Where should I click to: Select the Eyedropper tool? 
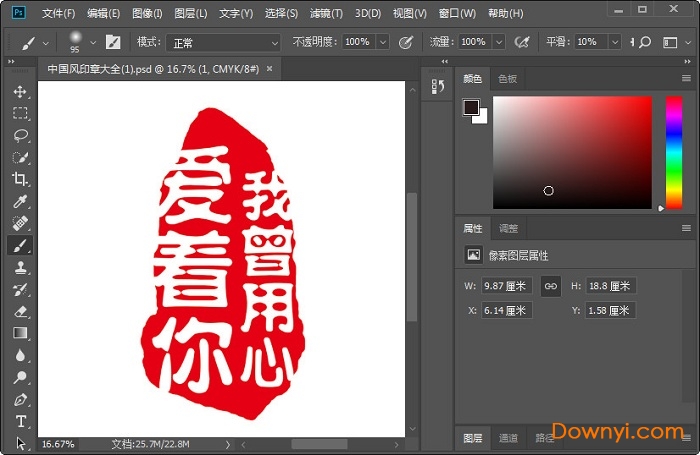20,201
